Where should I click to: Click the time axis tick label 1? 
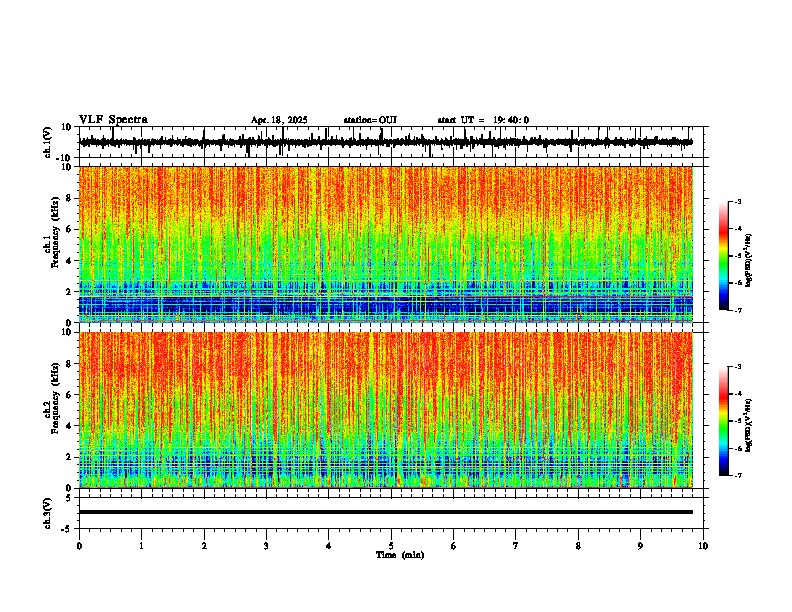(141, 546)
